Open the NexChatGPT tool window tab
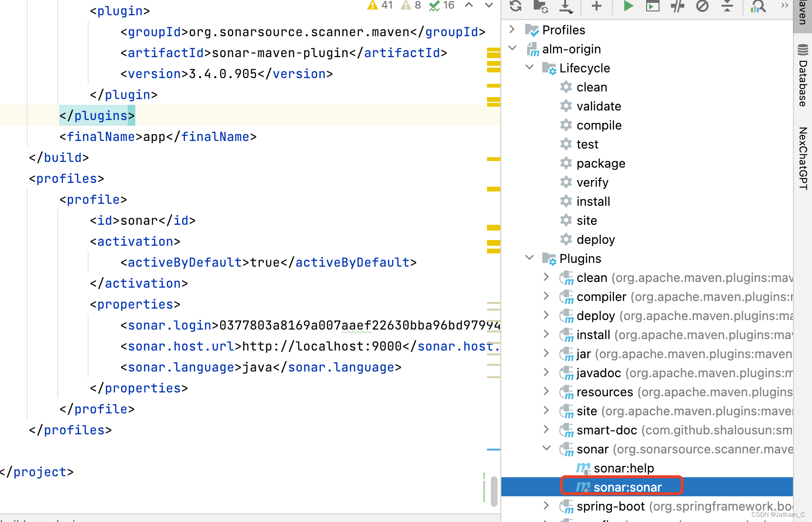The image size is (812, 522). [803, 158]
